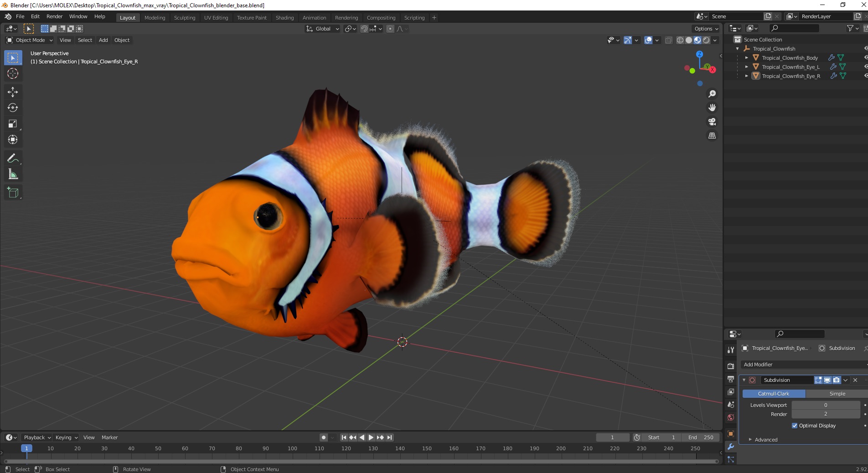Toggle Subdivision edit mode display
Screen dimensions: 868x473
click(818, 380)
